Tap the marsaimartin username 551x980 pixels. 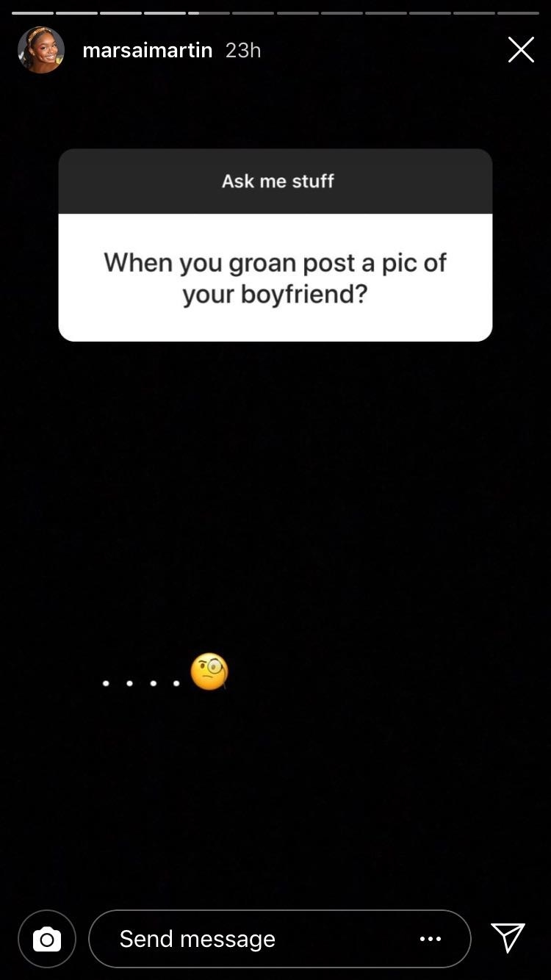coord(148,50)
